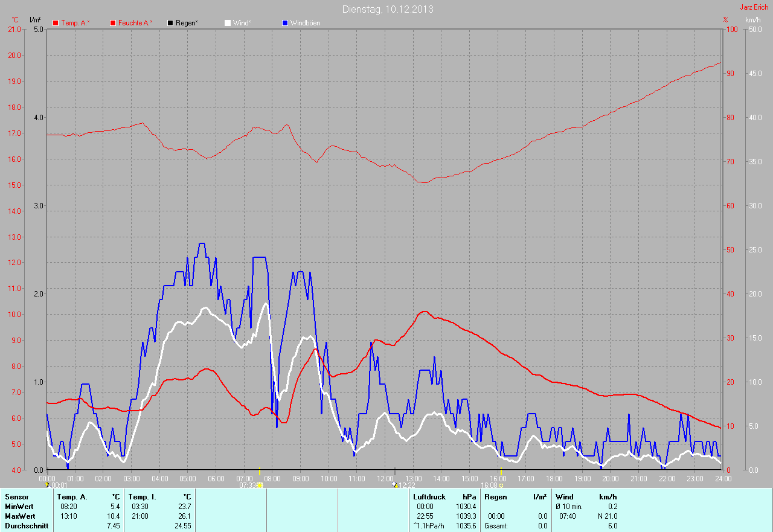Click the Regen legend label text
Viewport: 773px width, 532px height.
(x=187, y=23)
